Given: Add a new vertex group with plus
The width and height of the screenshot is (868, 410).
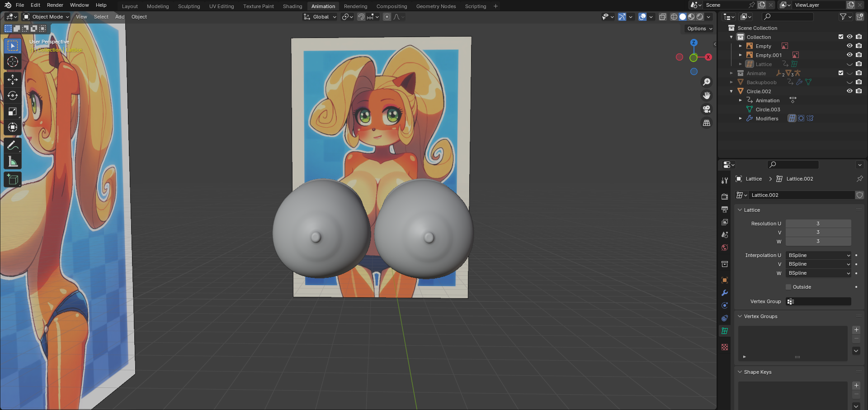Looking at the screenshot, I should click(x=856, y=330).
